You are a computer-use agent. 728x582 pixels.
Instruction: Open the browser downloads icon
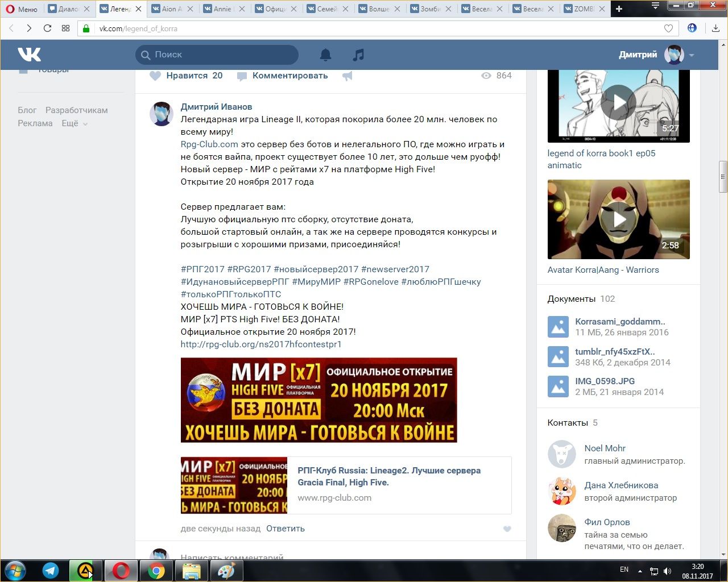(715, 28)
